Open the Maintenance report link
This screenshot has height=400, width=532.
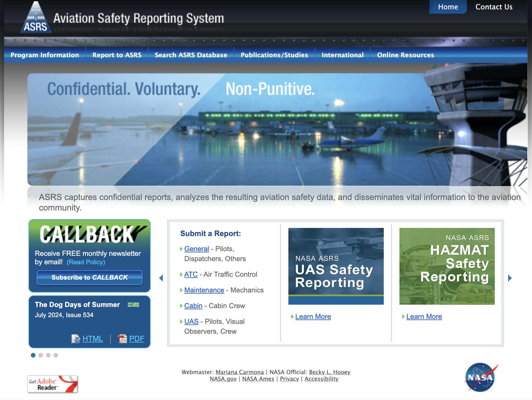pos(204,290)
